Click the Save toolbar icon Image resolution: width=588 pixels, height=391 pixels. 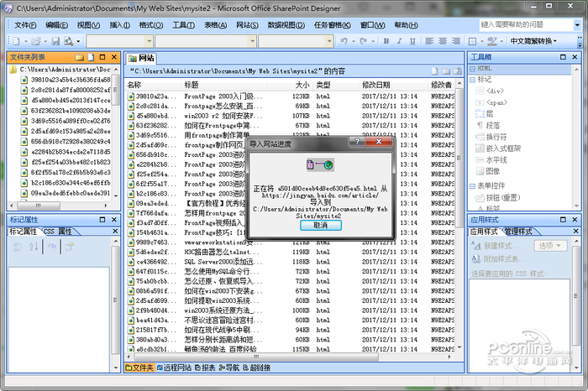[56, 41]
